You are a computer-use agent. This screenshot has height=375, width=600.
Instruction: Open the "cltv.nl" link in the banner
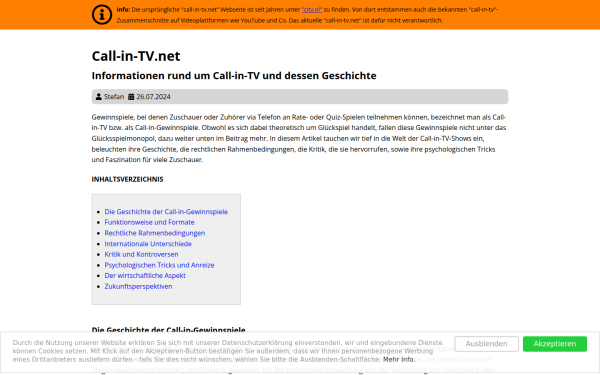click(311, 10)
